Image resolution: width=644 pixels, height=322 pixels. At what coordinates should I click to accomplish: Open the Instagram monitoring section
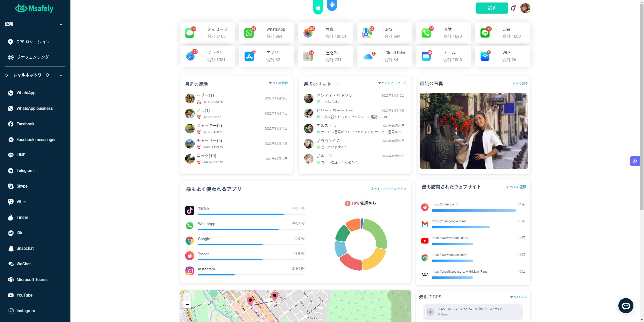click(25, 311)
